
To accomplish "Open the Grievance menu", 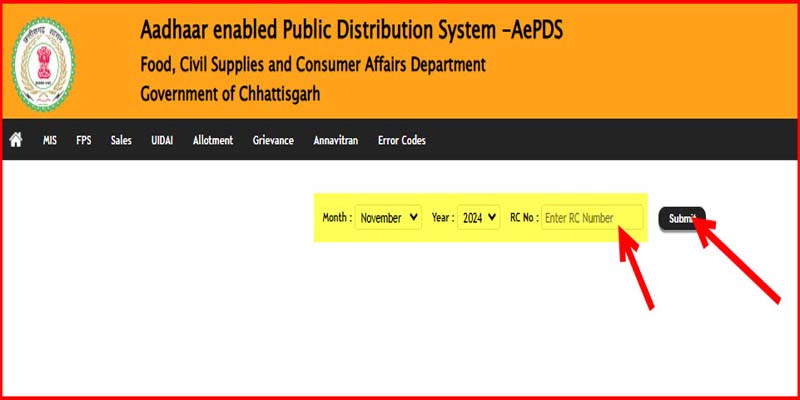I will pos(273,140).
